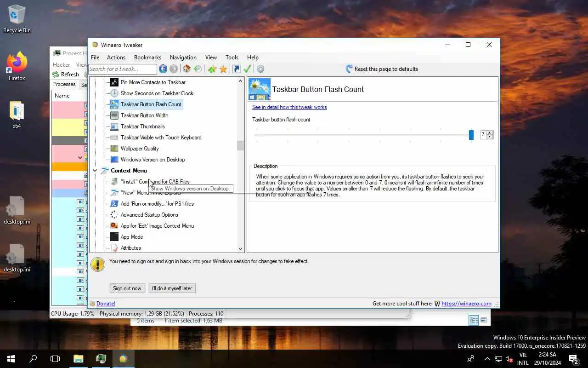Screen dimensions: 588x368
Task: Click the green checkmark toolbar icon
Action: [247, 69]
